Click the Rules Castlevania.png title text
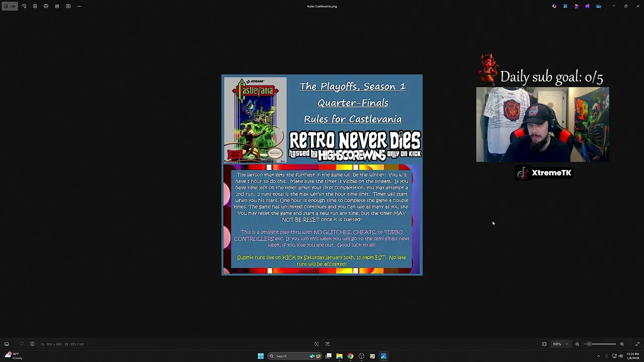 click(x=322, y=6)
